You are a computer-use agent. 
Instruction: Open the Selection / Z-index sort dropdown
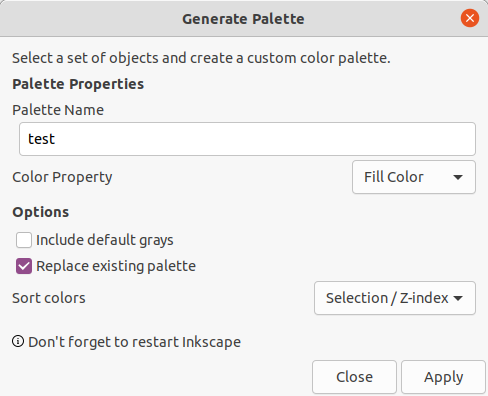click(395, 298)
